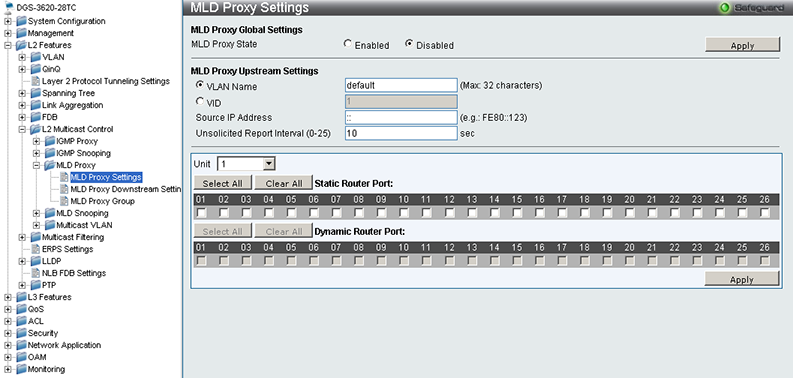Click the Multicast Filtering folder icon
The image size is (793, 378).
tap(35, 237)
